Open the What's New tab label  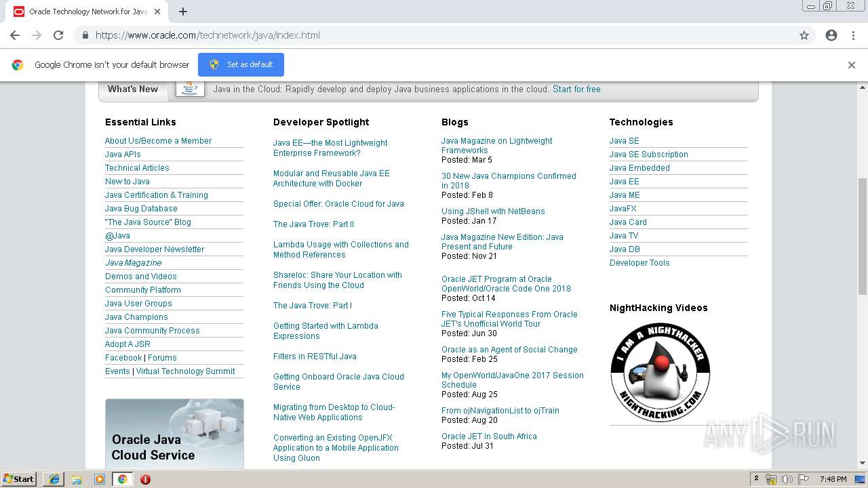click(x=133, y=89)
